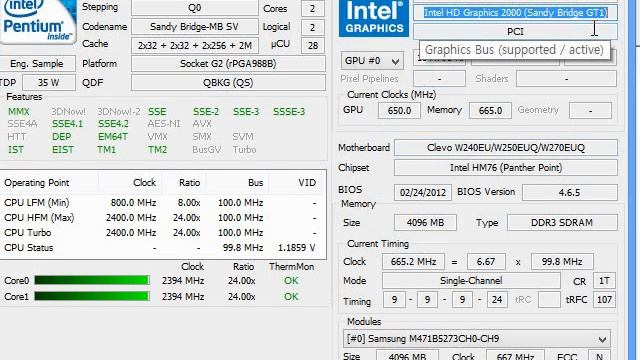Expand the Samsung M471B5273CH0-CH9 module dropdown
This screenshot has width=640, height=360.
point(477,339)
